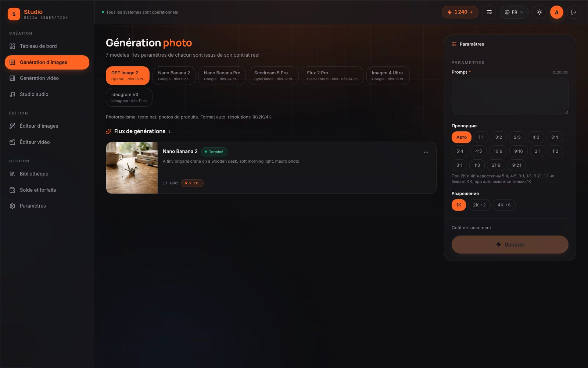Click the Flux de générations sparkle icon
Image resolution: width=588 pixels, height=368 pixels.
click(x=108, y=131)
